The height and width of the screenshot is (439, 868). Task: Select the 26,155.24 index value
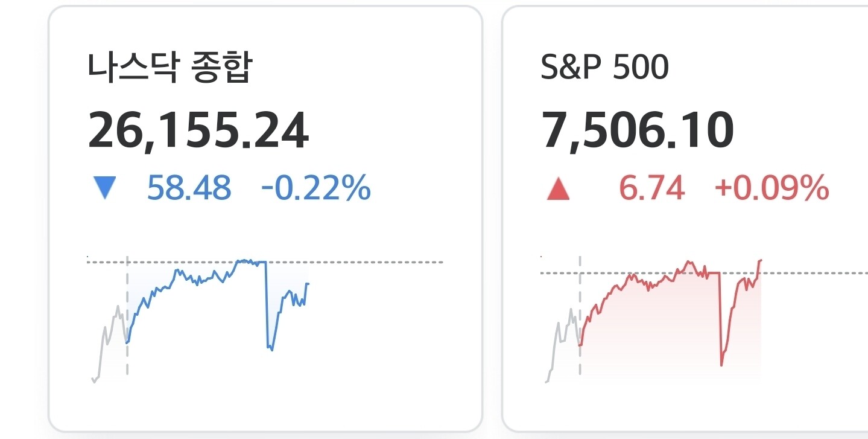[x=198, y=131]
